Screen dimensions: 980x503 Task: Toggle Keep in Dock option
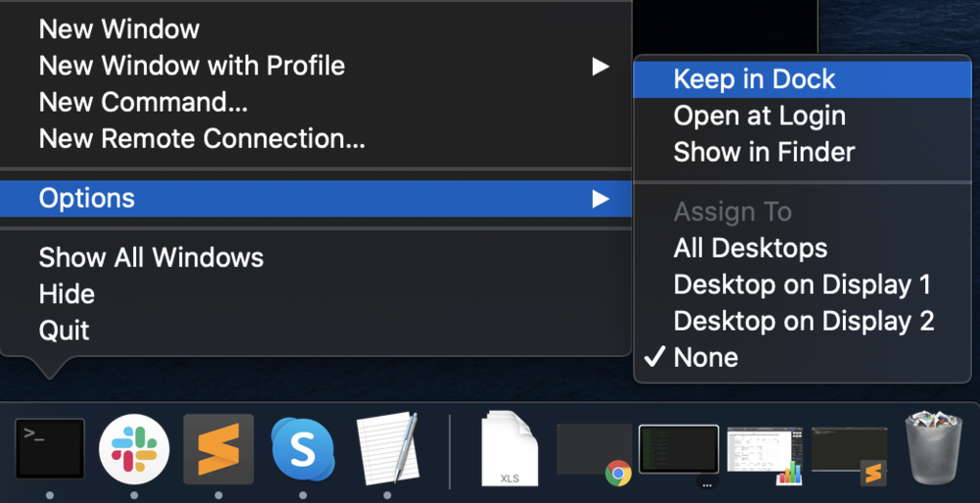tap(755, 79)
